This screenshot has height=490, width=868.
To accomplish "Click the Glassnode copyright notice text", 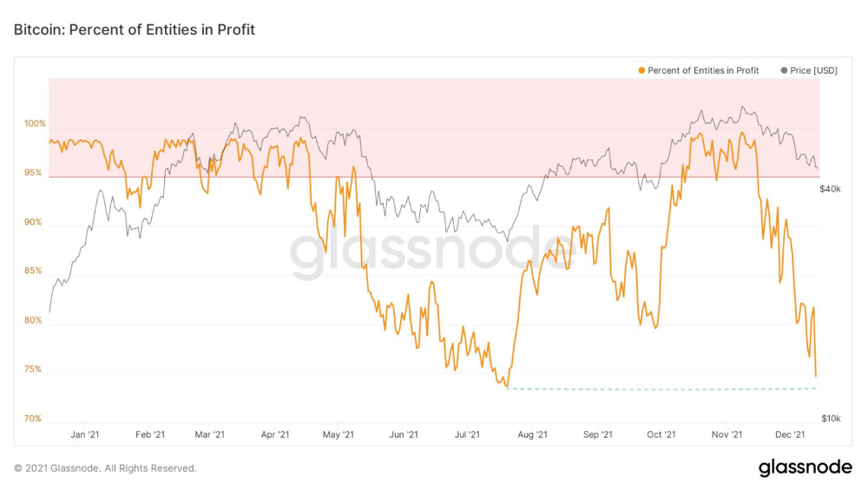I will pyautogui.click(x=105, y=468).
